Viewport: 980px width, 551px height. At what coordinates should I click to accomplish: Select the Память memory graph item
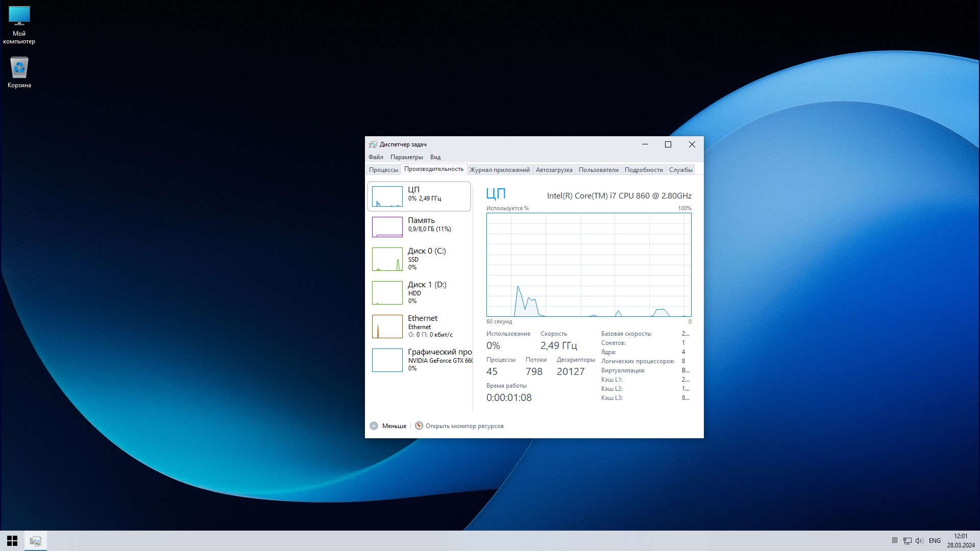coord(387,227)
